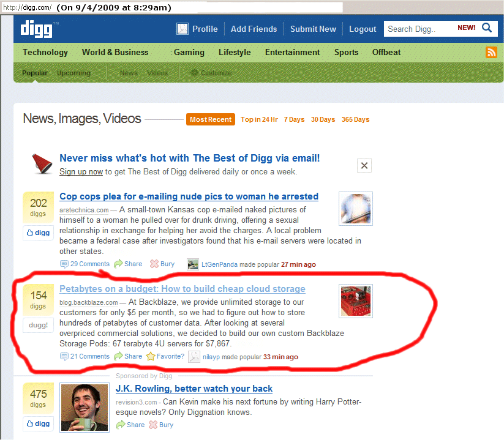Click the dugg! button on Petabytes story
504x440 pixels.
tap(38, 325)
